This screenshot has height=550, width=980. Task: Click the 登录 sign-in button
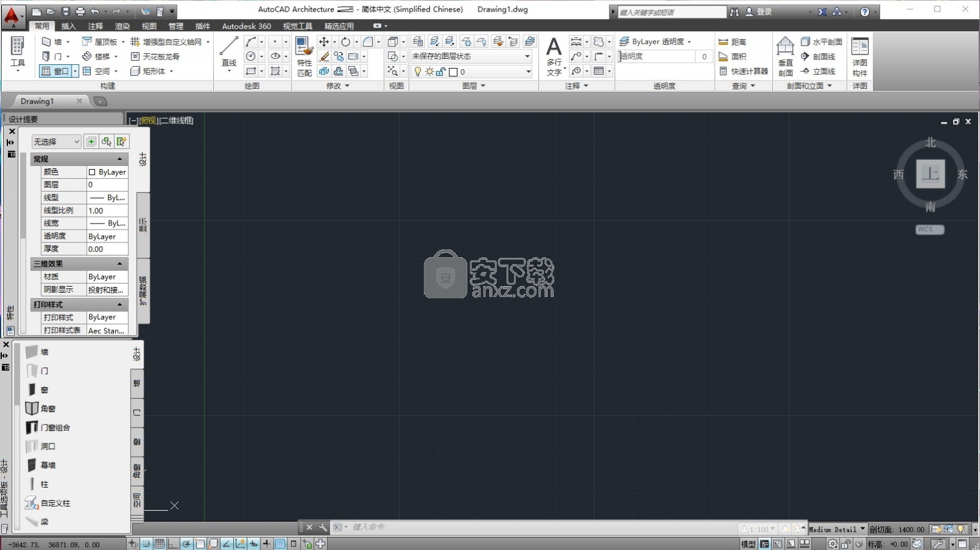(758, 12)
